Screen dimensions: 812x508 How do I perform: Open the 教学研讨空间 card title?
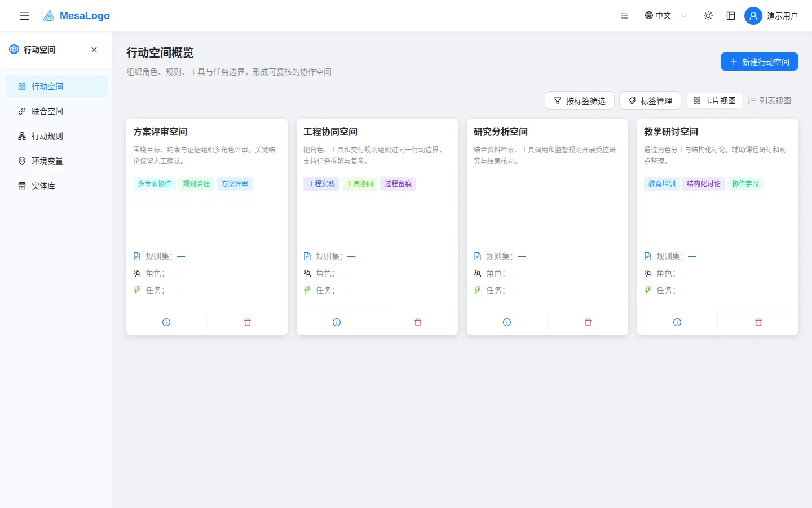(671, 132)
